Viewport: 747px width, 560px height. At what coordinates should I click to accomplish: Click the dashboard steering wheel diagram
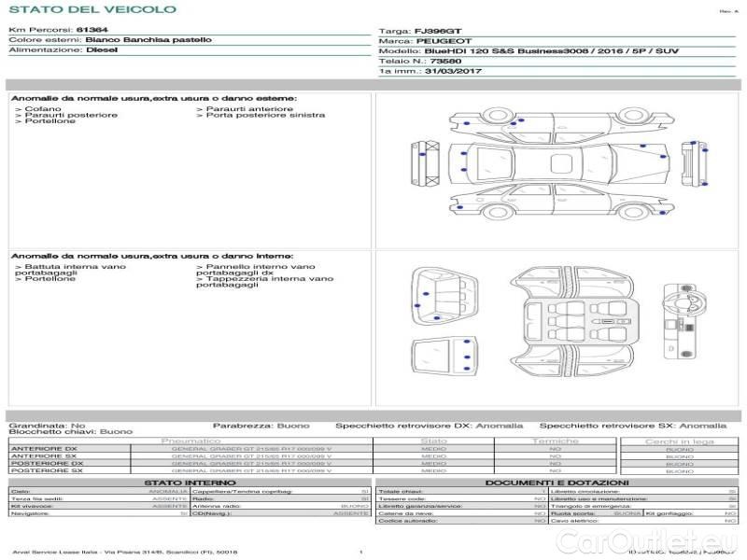click(684, 321)
